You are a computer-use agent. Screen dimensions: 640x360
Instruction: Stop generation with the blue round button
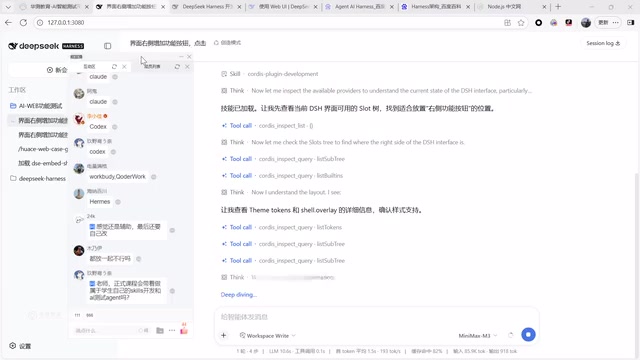528,335
